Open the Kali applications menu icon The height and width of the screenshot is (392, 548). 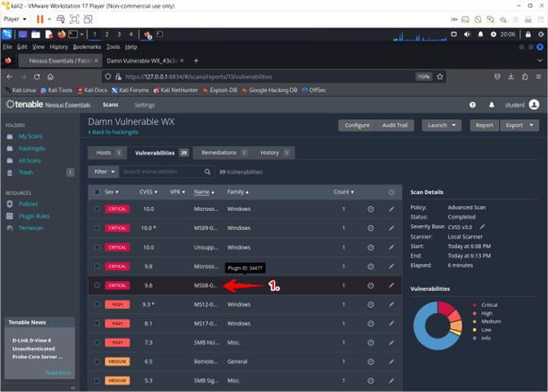click(7, 34)
